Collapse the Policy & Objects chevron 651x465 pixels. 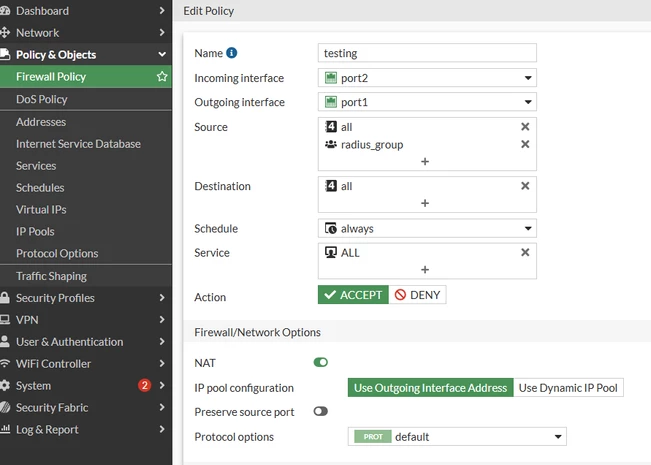(x=162, y=54)
